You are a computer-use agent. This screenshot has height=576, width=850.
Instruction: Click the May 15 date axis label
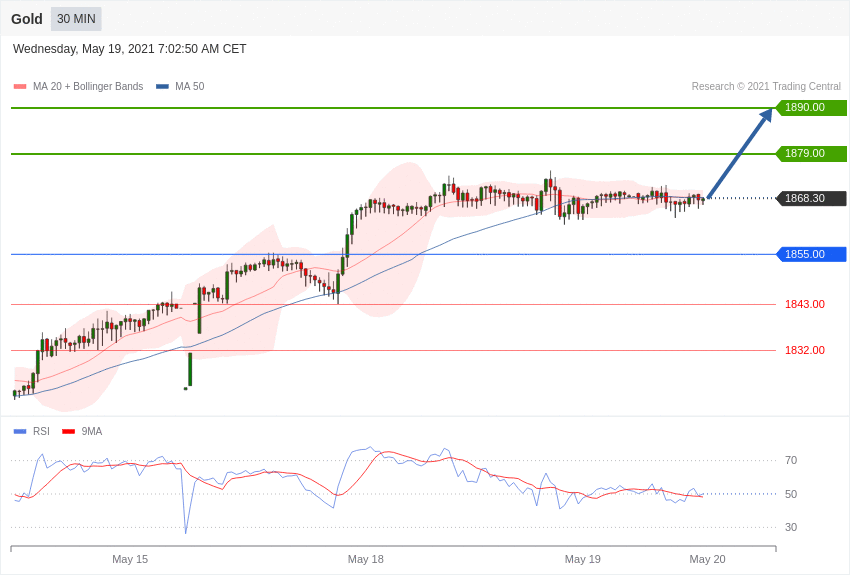pos(130,559)
